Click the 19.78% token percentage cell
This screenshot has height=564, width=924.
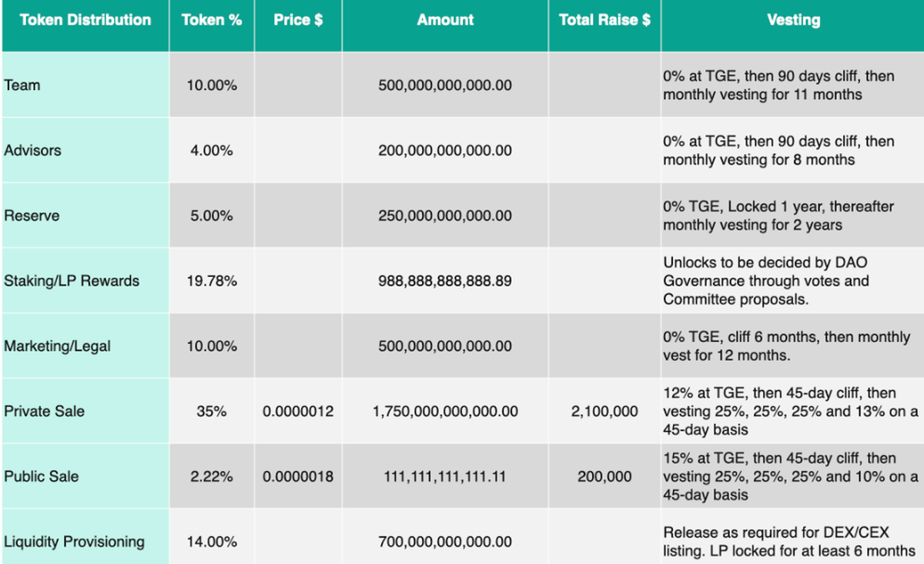(212, 281)
